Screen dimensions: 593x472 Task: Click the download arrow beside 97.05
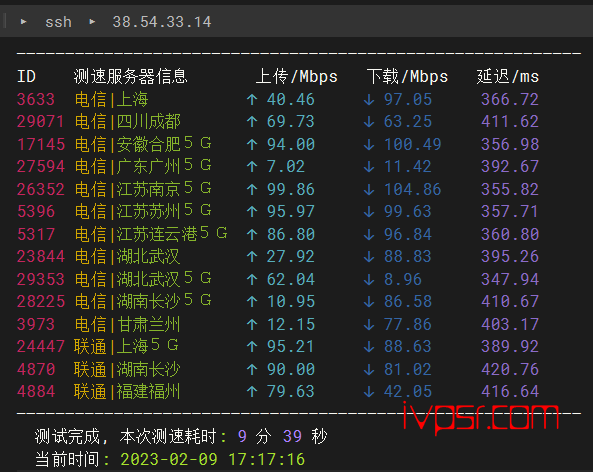coord(369,100)
